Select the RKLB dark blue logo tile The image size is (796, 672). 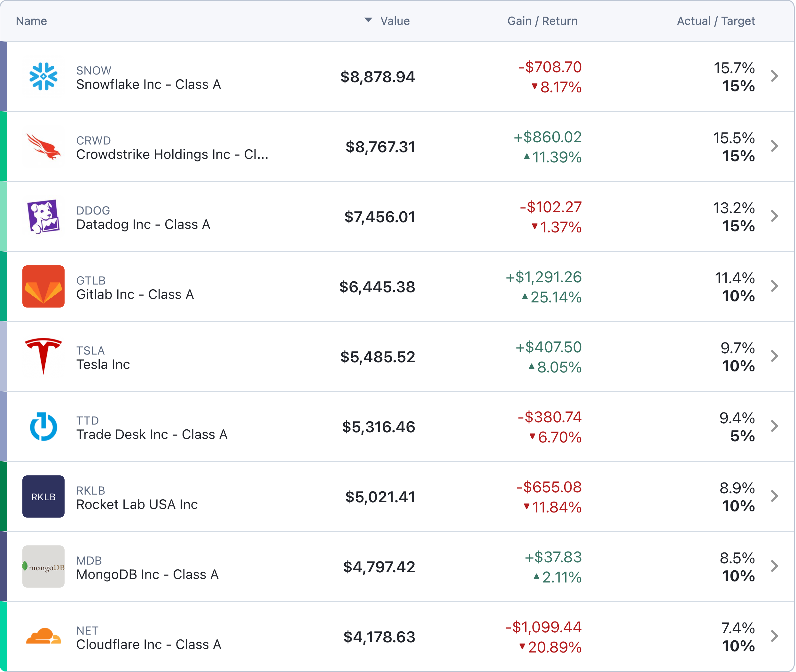click(43, 496)
